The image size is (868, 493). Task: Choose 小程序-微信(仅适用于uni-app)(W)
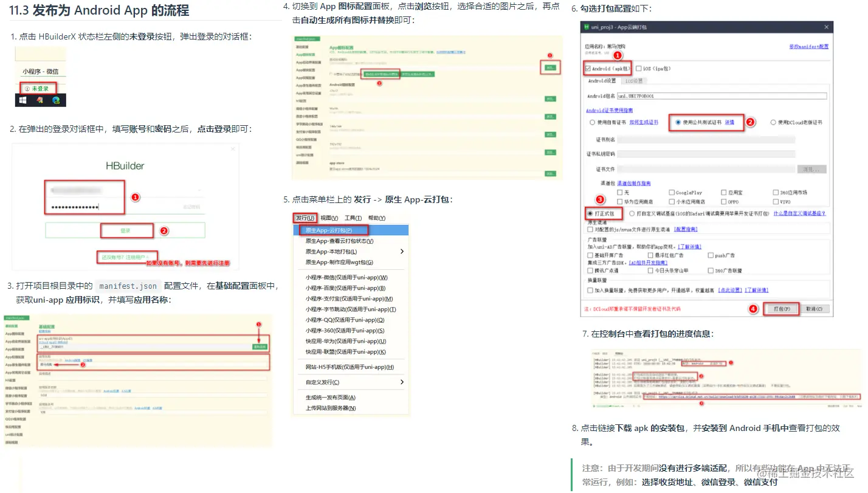346,277
